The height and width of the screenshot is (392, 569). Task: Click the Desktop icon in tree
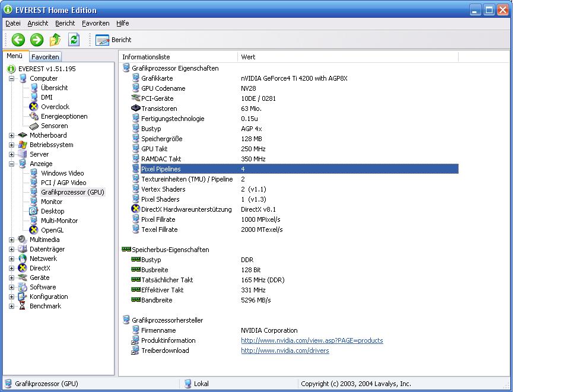coord(34,211)
